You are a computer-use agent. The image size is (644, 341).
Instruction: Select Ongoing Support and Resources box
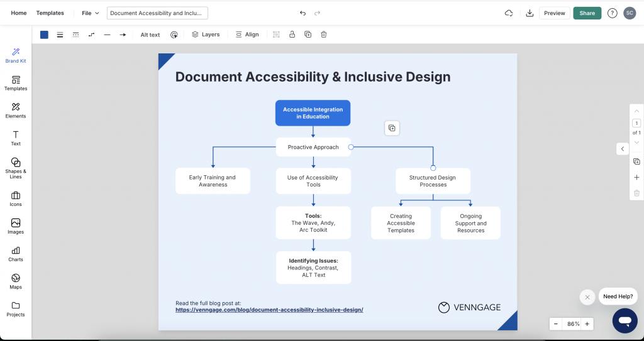tap(470, 223)
